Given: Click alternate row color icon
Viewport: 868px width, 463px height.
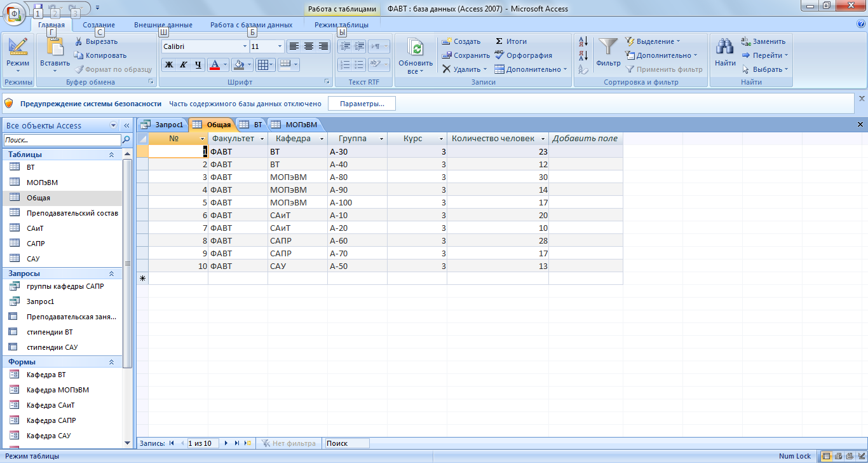Looking at the screenshot, I should pos(285,64).
